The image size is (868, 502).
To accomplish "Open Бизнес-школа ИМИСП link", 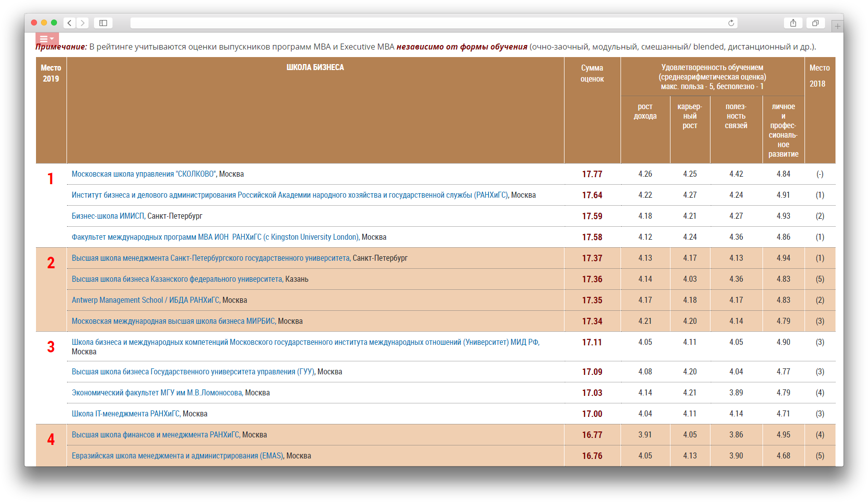I will tap(107, 216).
